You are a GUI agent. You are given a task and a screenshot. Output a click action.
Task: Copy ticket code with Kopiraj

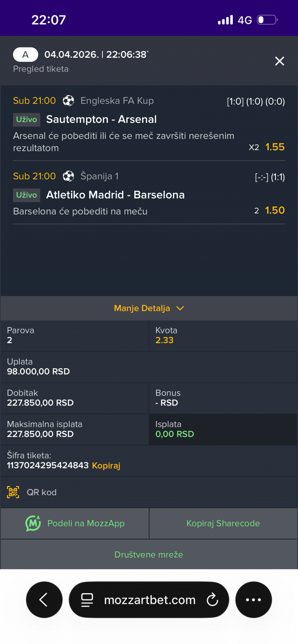pos(106,465)
